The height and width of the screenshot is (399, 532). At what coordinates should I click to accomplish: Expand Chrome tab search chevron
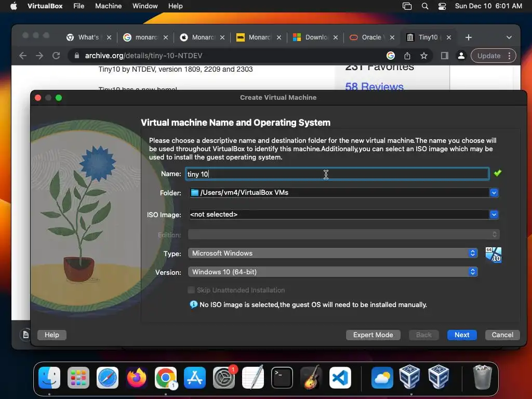click(x=509, y=37)
